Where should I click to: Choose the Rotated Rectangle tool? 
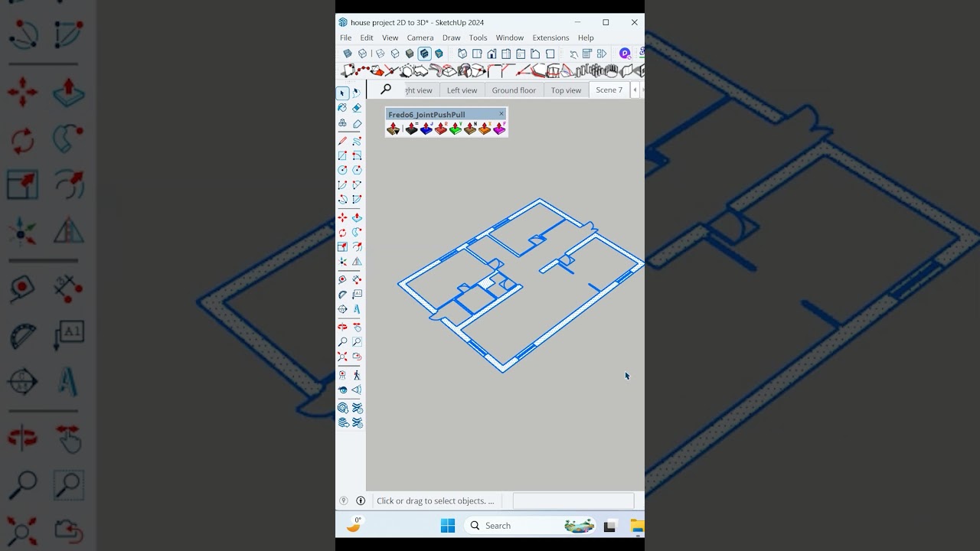[357, 155]
